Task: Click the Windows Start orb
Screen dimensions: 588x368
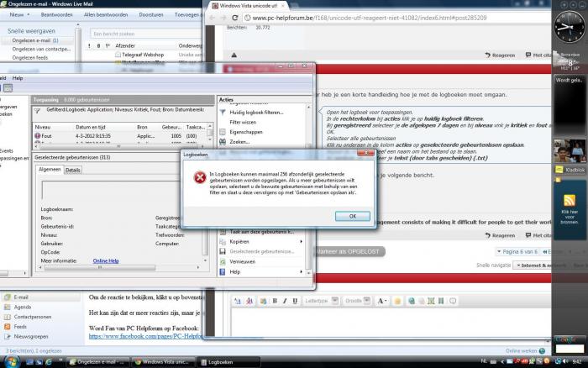Action: [x=12, y=361]
